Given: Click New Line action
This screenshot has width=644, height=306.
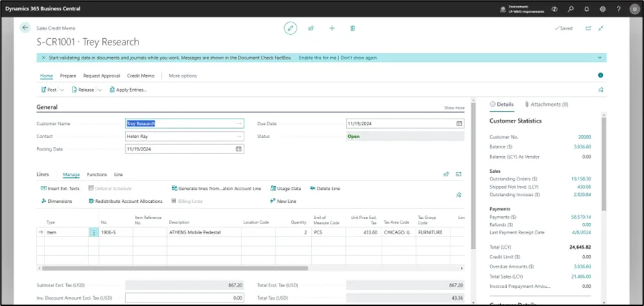Looking at the screenshot, I should pos(283,201).
